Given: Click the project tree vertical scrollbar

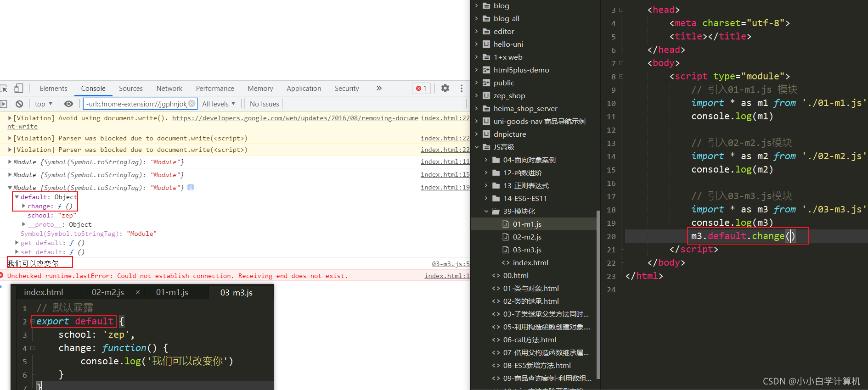Looking at the screenshot, I should point(598,294).
